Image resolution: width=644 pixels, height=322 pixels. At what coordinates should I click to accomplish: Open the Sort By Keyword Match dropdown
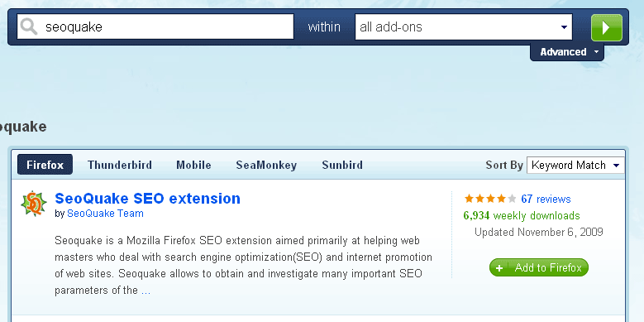click(575, 166)
